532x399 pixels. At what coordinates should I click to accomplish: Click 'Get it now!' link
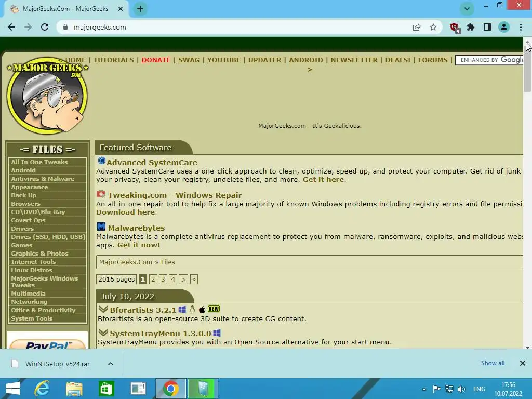pyautogui.click(x=139, y=245)
